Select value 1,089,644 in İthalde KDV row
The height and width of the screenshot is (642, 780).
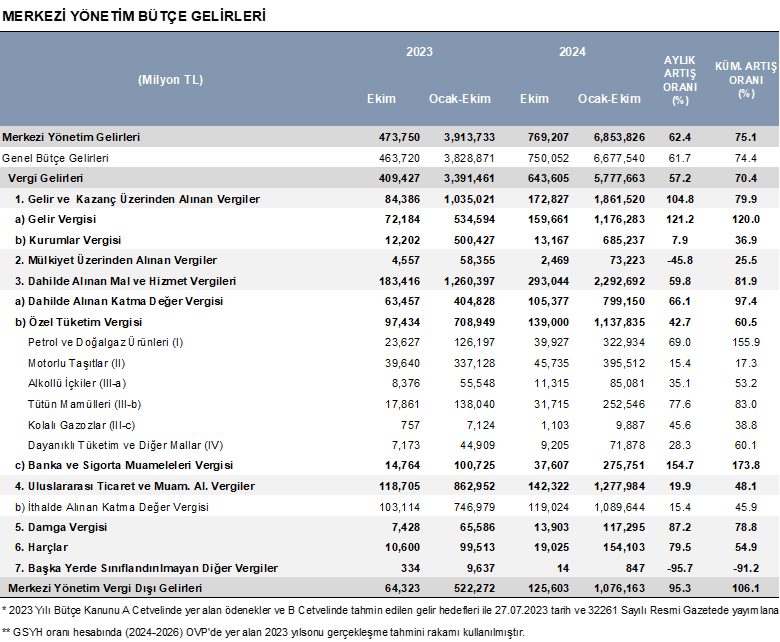(619, 507)
